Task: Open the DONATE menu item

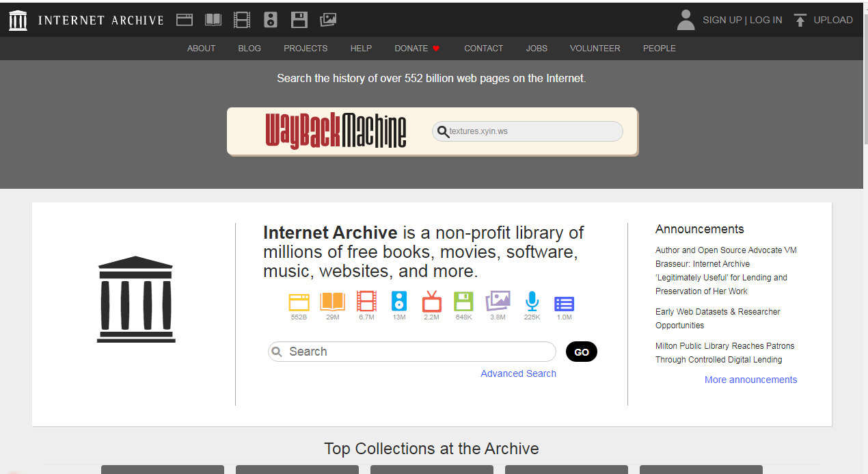Action: tap(411, 49)
